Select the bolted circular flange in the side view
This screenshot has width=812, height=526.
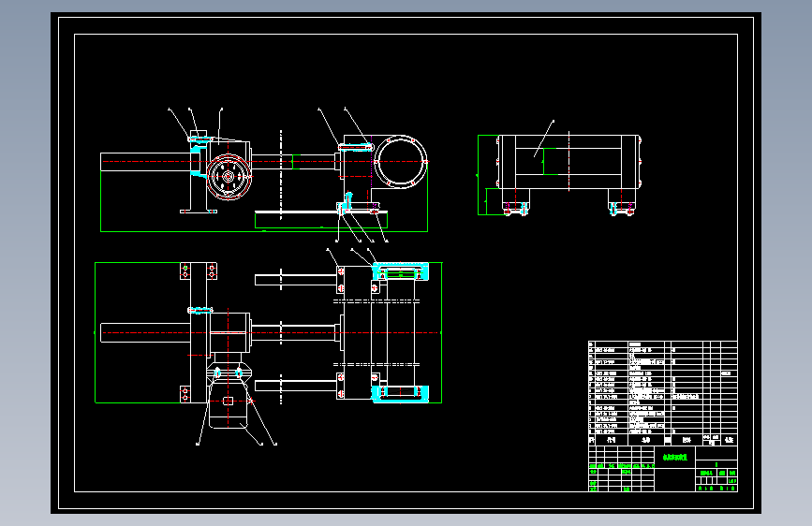pos(229,177)
